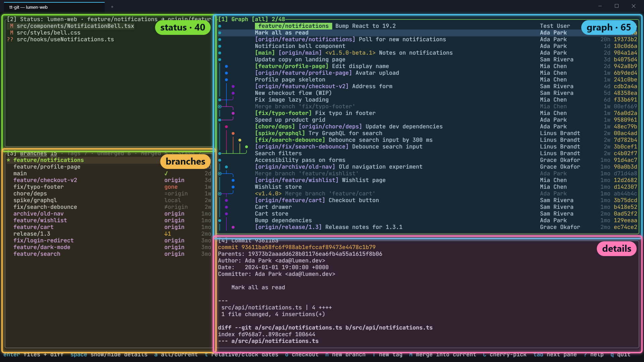Select the spike/graphql local branch

[109, 200]
